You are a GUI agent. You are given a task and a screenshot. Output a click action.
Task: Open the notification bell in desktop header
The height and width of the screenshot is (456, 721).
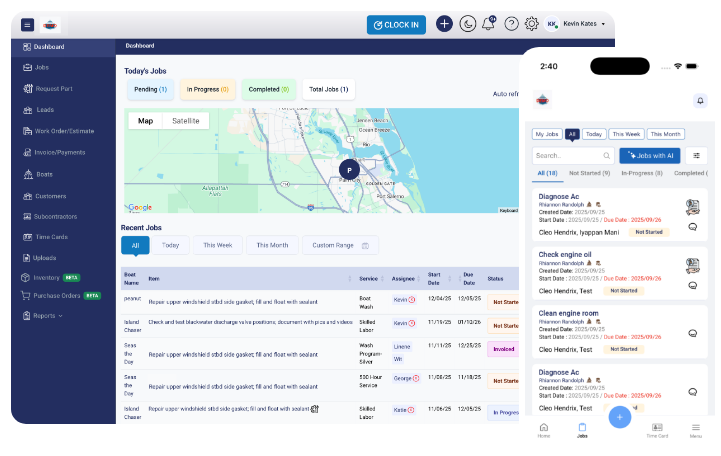(x=489, y=24)
